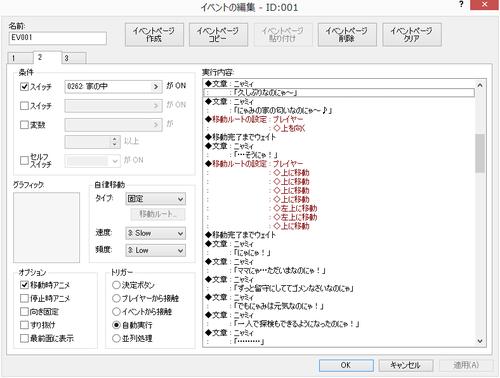Screen dimensions: 500x378
Task: Select the line 「にゃにゃ！」
Action: coord(339,253)
